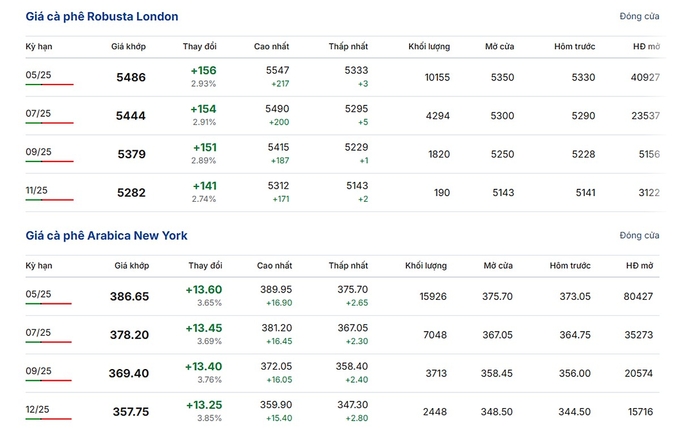Click the range bar under Robusta 11/25
The image size is (680, 428).
point(49,200)
